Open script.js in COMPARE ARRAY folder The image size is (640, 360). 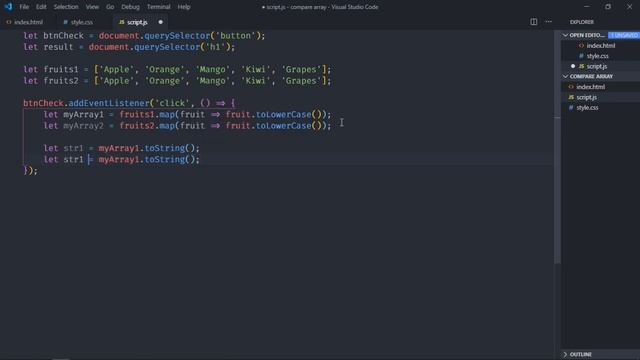(587, 97)
